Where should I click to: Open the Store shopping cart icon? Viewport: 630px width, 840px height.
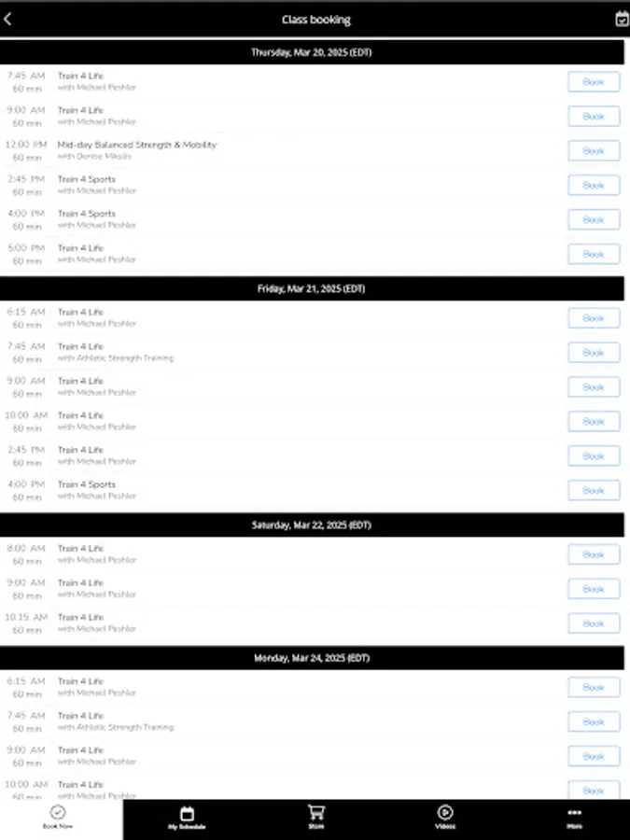click(x=315, y=813)
